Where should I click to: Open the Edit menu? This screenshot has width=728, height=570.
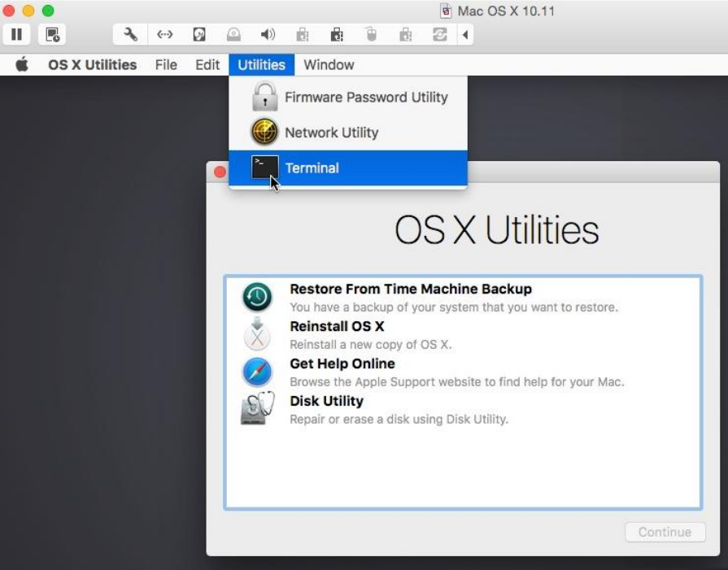[x=207, y=64]
